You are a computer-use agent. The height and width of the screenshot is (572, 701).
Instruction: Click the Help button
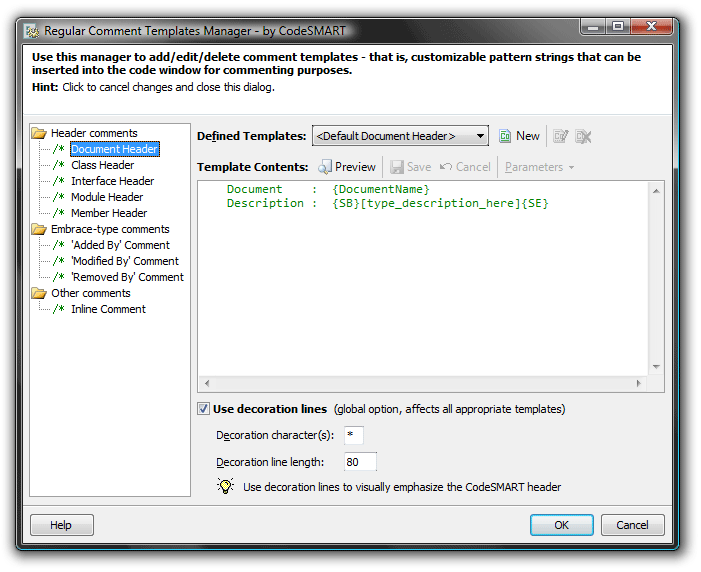coord(62,525)
